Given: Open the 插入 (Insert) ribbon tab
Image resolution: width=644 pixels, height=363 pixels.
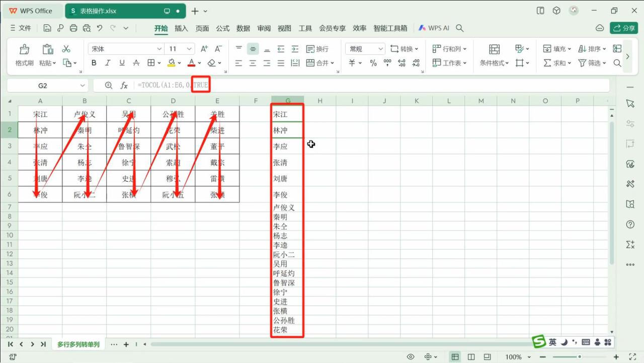Looking at the screenshot, I should click(x=181, y=28).
